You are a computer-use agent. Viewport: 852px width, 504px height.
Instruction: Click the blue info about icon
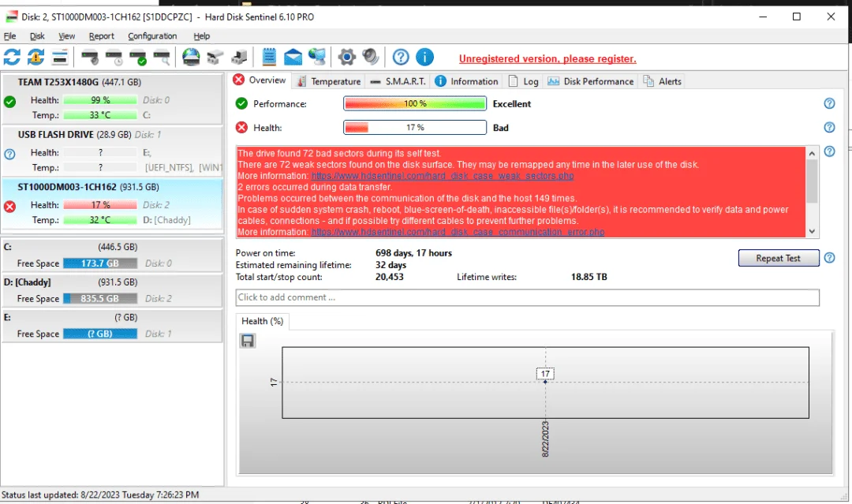pos(425,57)
